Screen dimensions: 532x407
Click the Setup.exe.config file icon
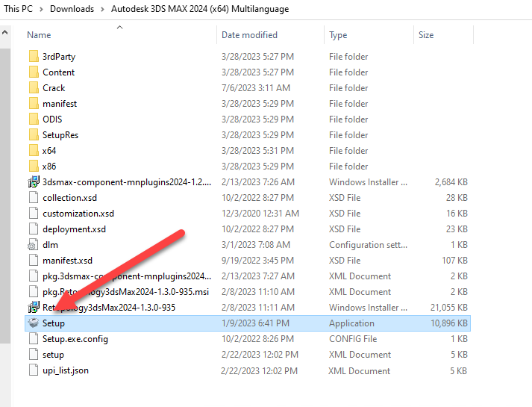point(34,339)
